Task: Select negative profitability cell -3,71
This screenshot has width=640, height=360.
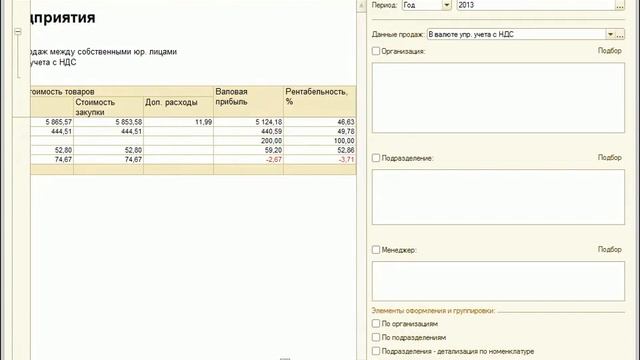Action: (x=320, y=160)
